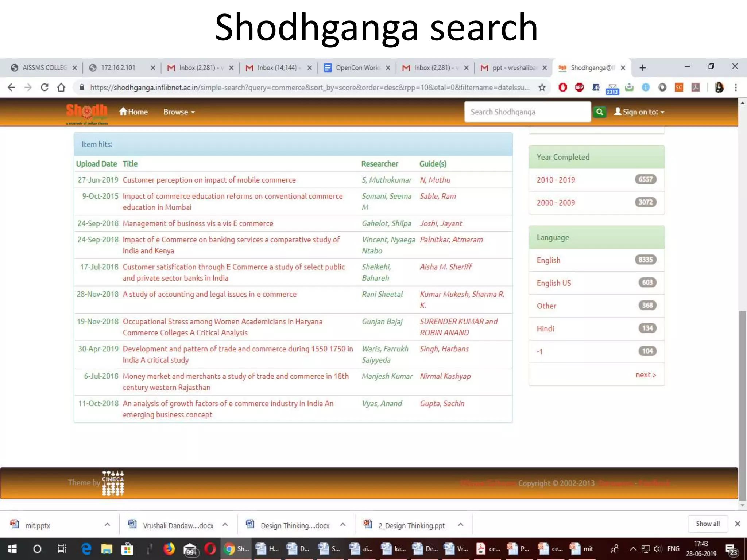The image size is (747, 560).
Task: Go to the Home menu item
Action: pyautogui.click(x=133, y=112)
